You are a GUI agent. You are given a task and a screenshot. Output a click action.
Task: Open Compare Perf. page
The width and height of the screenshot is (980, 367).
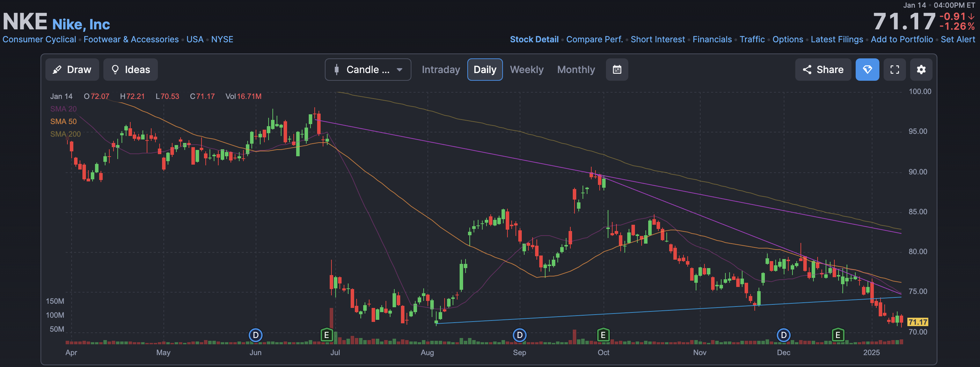[x=595, y=39]
